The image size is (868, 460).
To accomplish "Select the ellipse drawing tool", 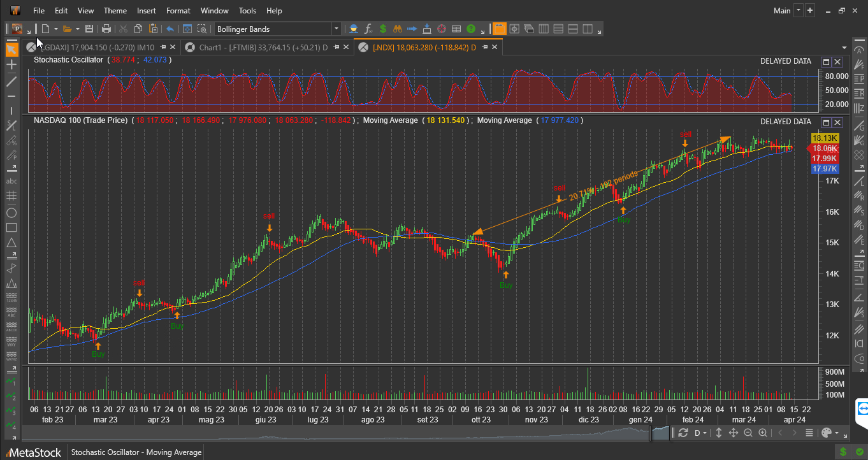I will [11, 213].
